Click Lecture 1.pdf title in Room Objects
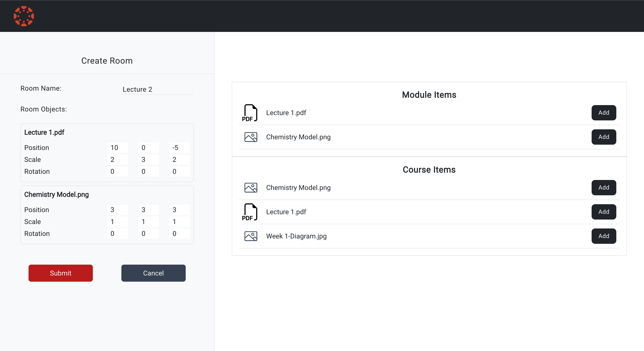Viewport: 644px width, 351px height. (44, 132)
